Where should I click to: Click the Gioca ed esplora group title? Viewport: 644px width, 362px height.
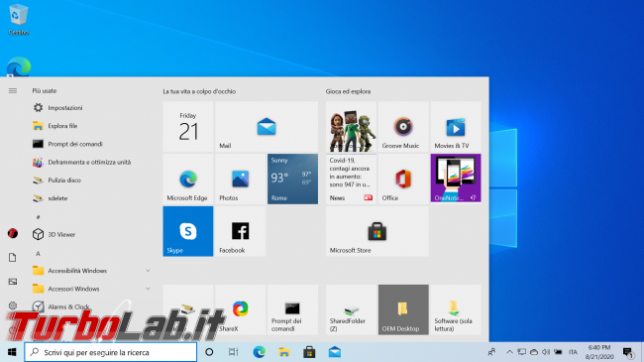click(349, 91)
